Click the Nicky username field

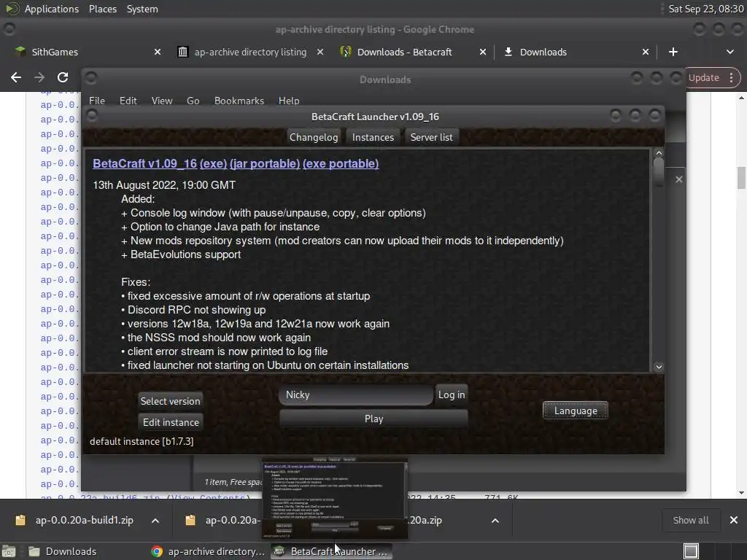point(356,394)
